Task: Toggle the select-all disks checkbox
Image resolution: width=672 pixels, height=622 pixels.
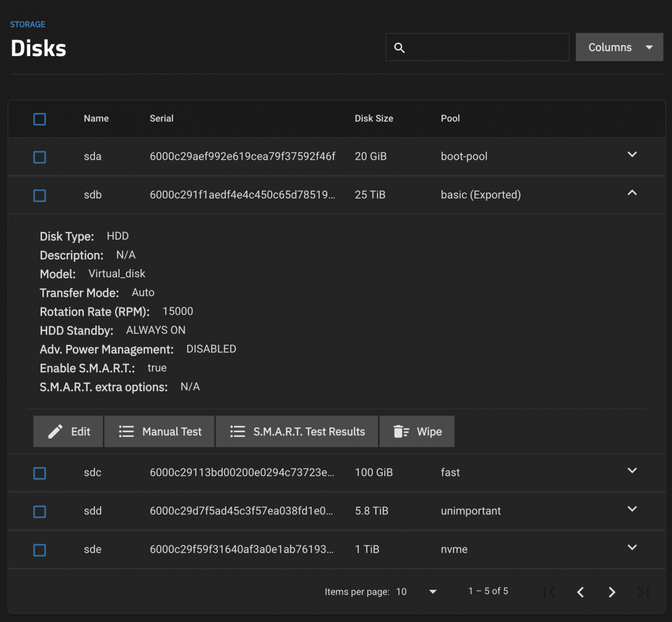Action: [x=39, y=119]
